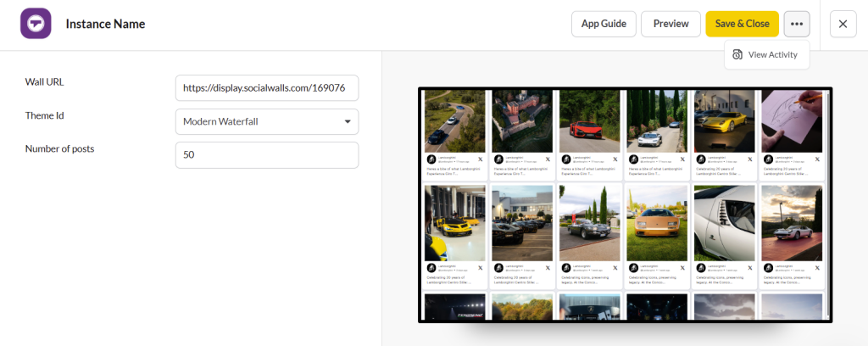Click the Wall URL input field
Screen dimensions: 868x346
(x=266, y=88)
